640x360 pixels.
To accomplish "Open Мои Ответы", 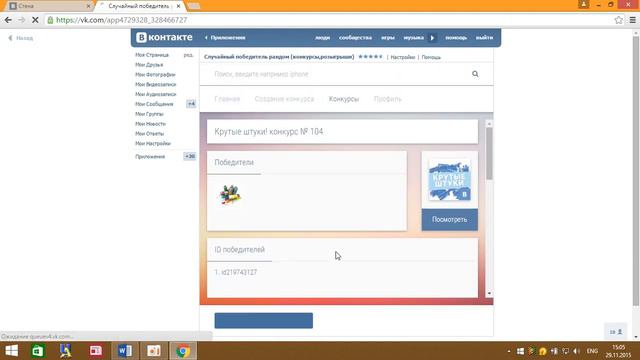I will 149,133.
